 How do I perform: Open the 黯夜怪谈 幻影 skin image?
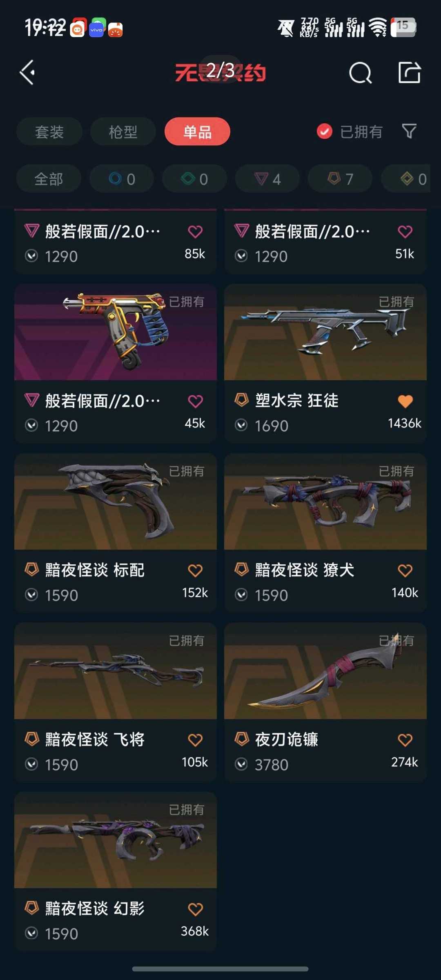click(x=116, y=840)
